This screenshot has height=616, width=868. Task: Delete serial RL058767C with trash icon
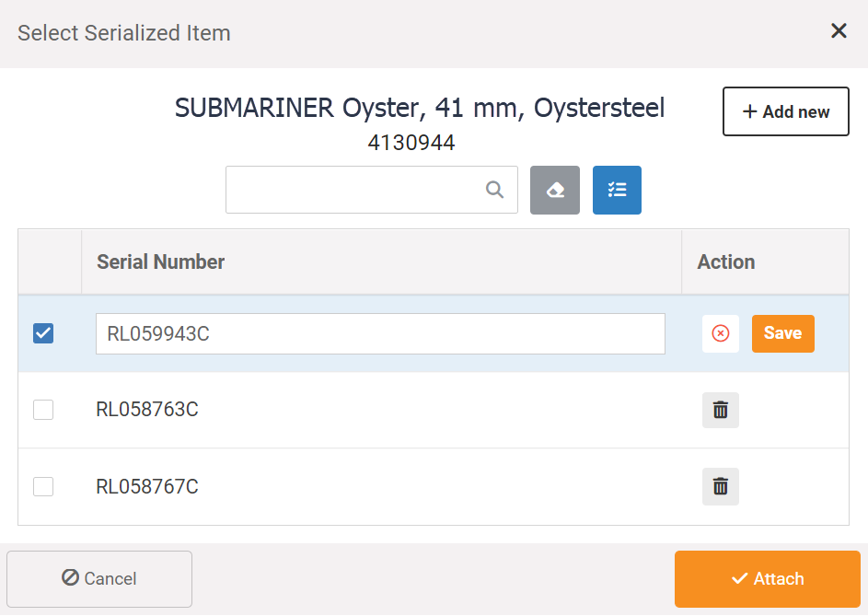720,486
